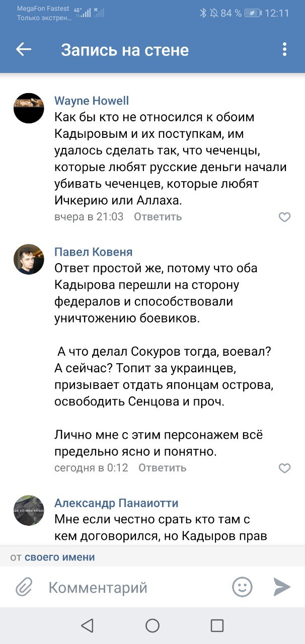Tap the Android back navigation button
Viewport: 305px width, 644px height.
point(87,625)
